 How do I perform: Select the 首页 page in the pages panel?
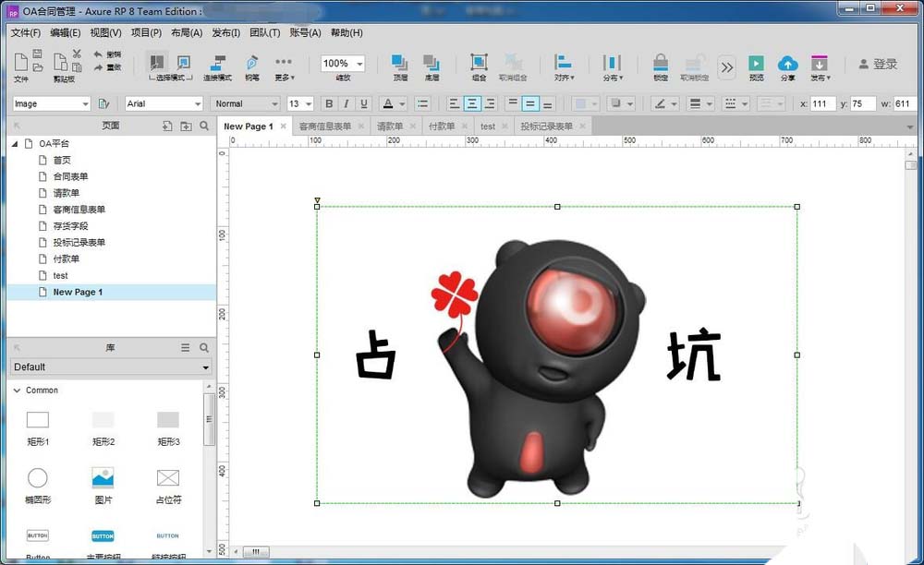point(61,160)
